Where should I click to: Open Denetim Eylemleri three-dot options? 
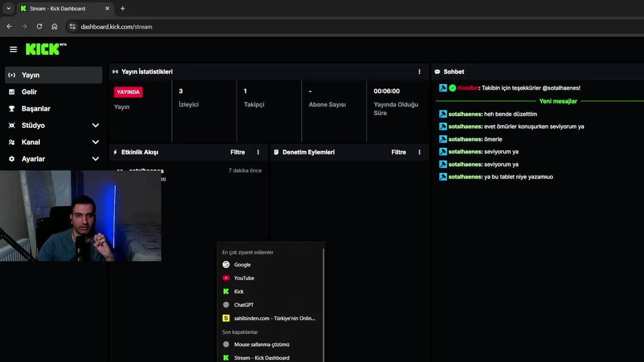pyautogui.click(x=419, y=152)
